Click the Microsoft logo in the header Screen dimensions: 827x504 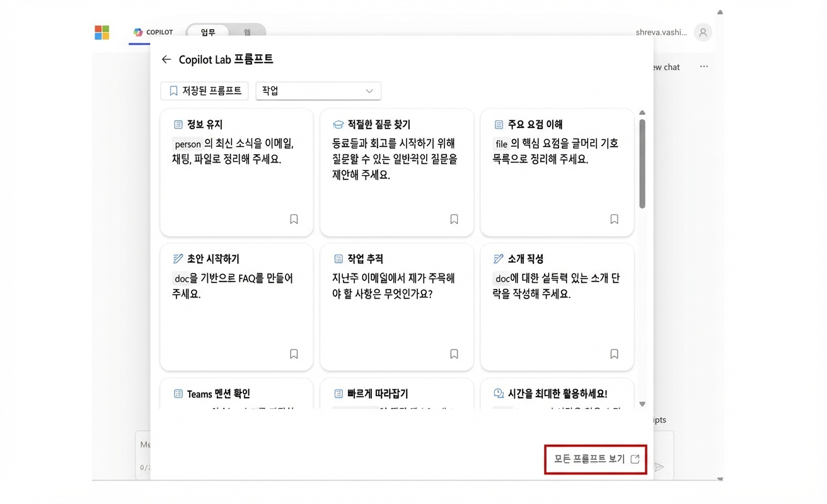101,32
